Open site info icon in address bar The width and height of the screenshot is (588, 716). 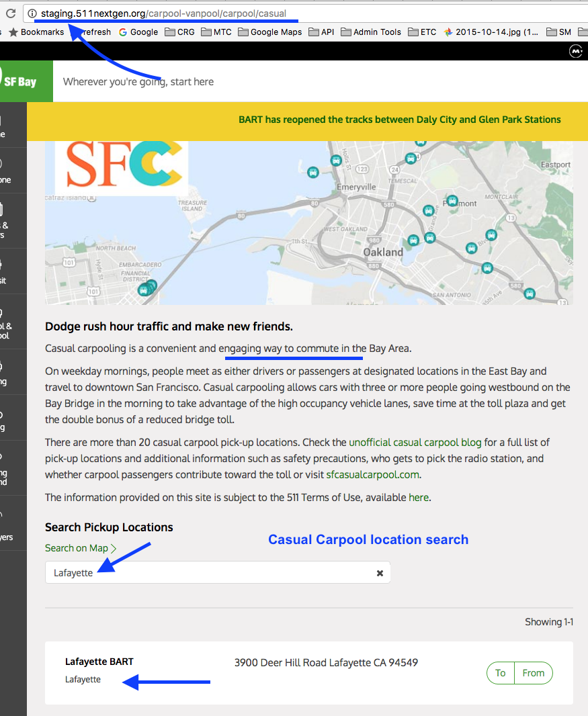pyautogui.click(x=32, y=13)
